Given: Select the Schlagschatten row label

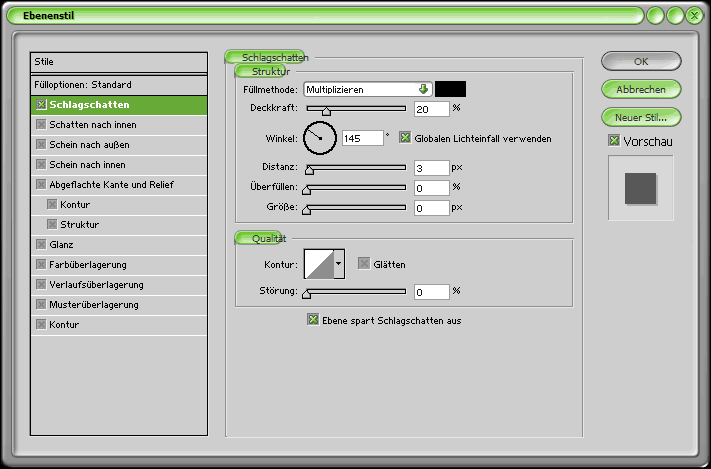Looking at the screenshot, I should coord(89,105).
